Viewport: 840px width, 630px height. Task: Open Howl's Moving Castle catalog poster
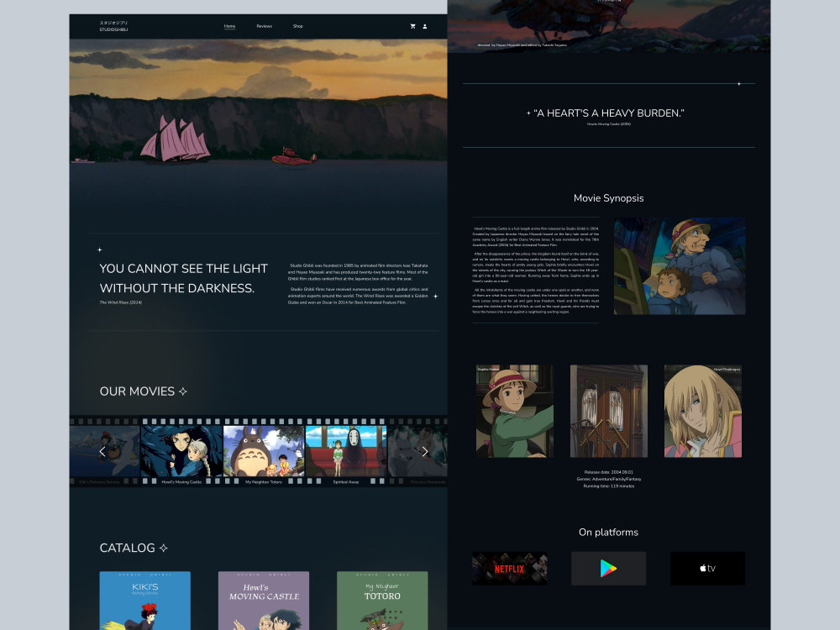(x=264, y=601)
